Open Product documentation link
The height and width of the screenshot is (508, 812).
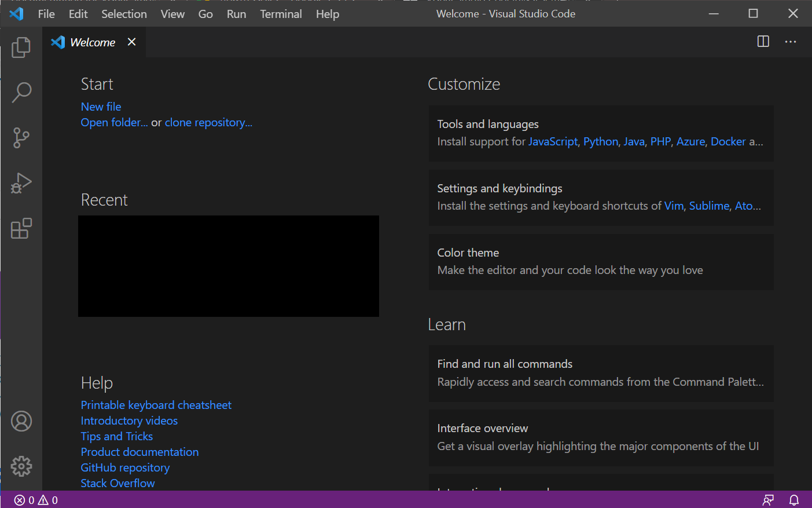pos(139,452)
